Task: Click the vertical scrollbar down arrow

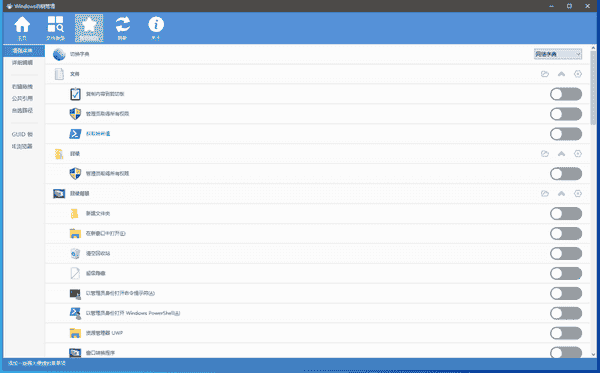Action: pyautogui.click(x=593, y=354)
